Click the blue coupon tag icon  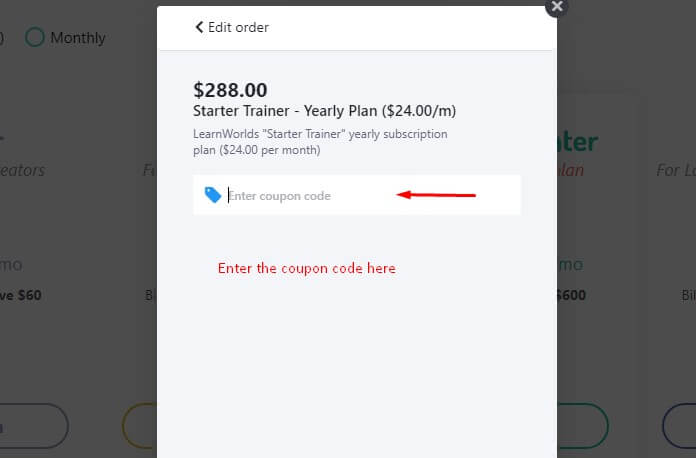213,195
